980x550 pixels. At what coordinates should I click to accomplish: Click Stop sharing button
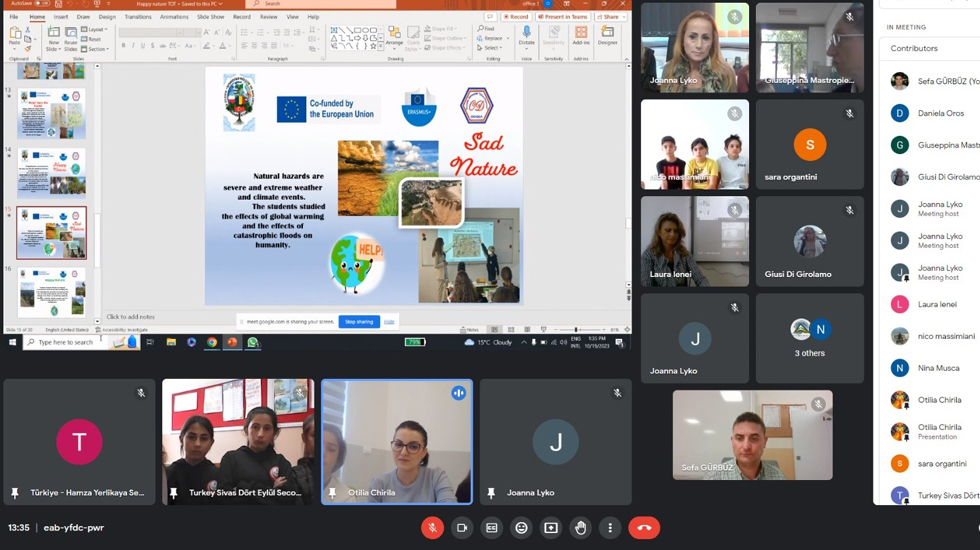359,322
